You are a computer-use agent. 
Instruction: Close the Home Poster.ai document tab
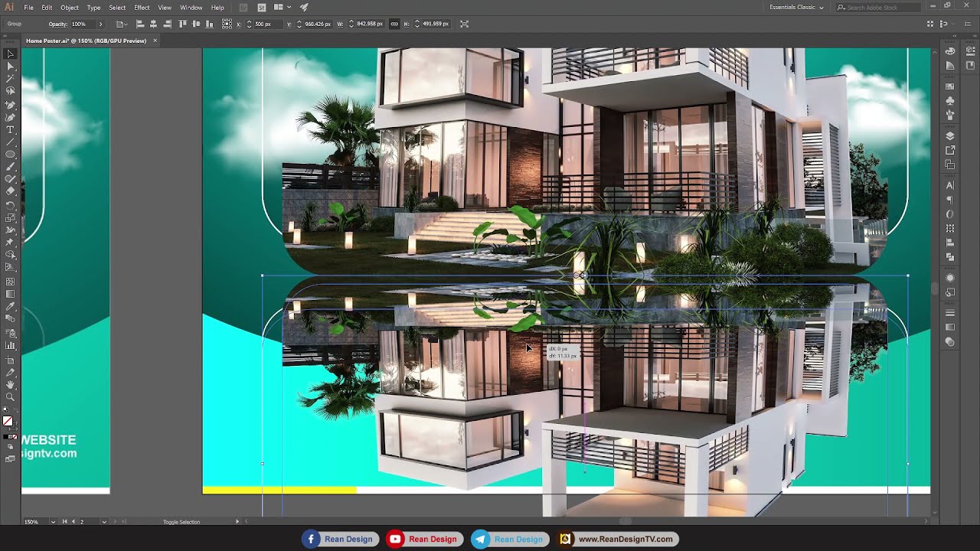coord(155,41)
